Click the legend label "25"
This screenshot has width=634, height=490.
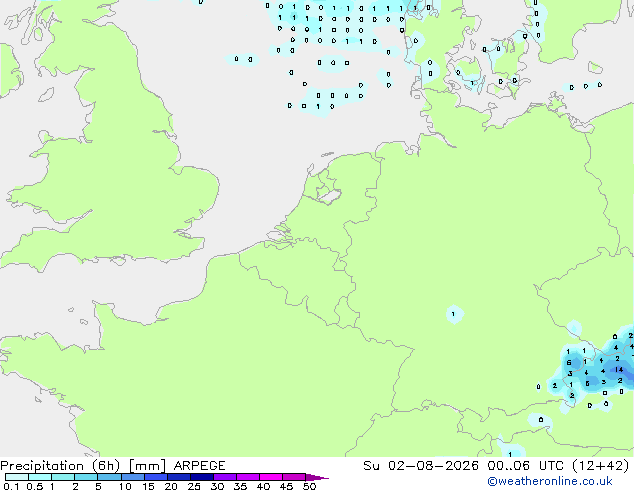(x=194, y=486)
